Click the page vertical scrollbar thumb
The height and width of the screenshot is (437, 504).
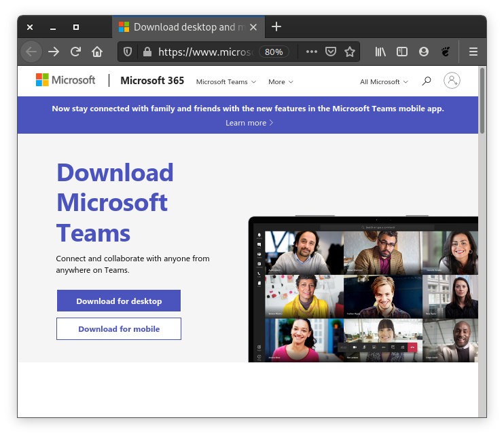[x=482, y=100]
